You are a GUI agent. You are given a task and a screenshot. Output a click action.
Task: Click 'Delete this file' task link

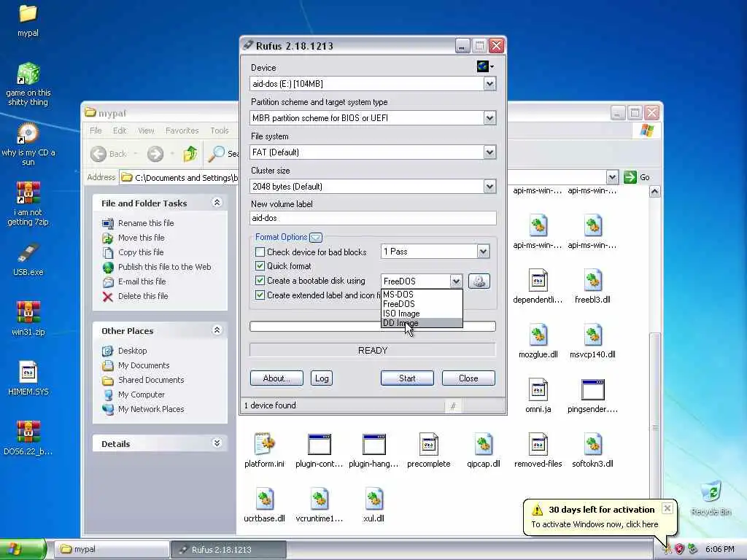(143, 296)
